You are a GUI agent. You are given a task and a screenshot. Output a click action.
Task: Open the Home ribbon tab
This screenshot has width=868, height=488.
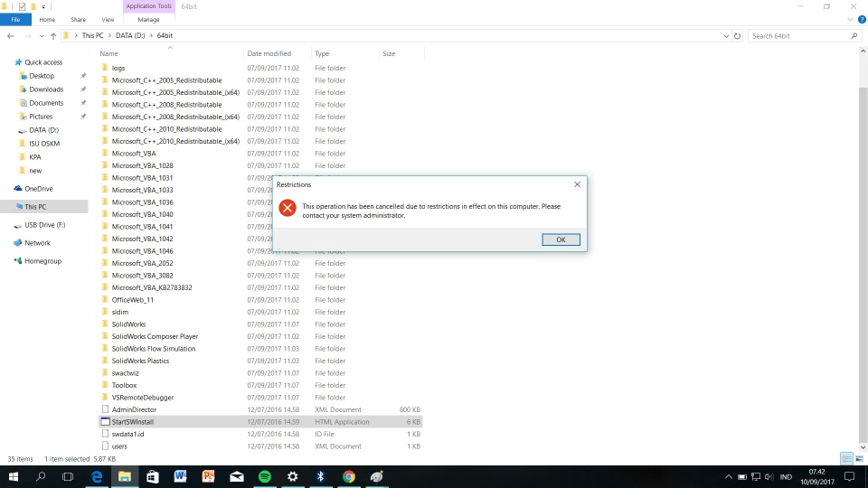click(x=47, y=19)
